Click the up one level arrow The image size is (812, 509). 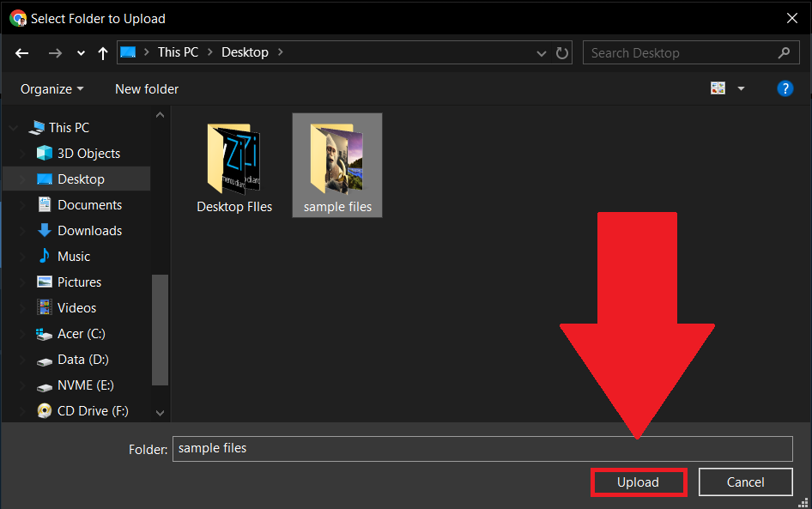102,52
